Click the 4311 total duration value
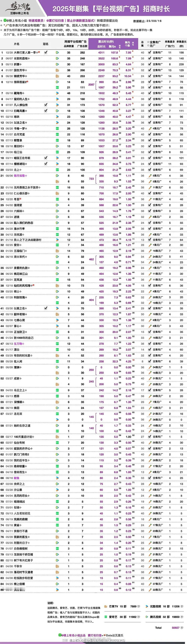 point(101,53)
